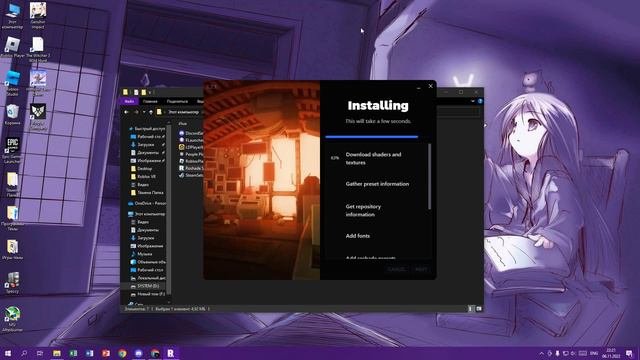This screenshot has width=640, height=360.
Task: Launch Roblox Studio from the desktop
Action: coord(12,83)
